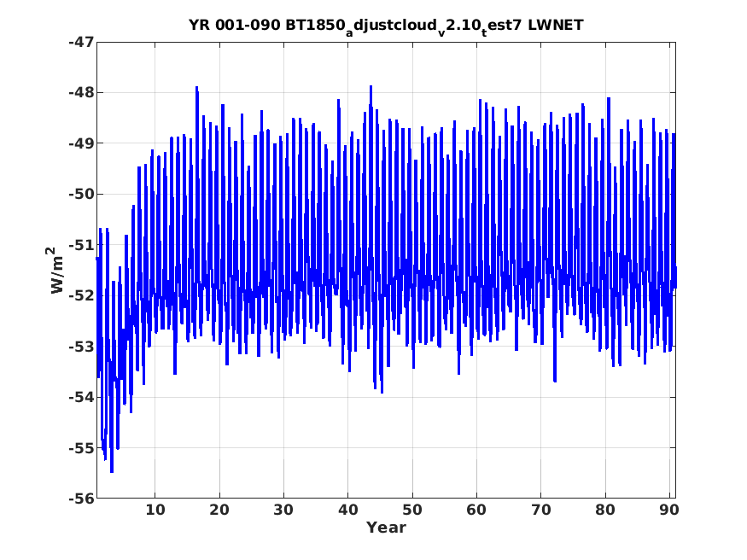Viewport: 747px width, 560px height.
Task: Click the y-axis tick label -53
Action: tap(81, 347)
